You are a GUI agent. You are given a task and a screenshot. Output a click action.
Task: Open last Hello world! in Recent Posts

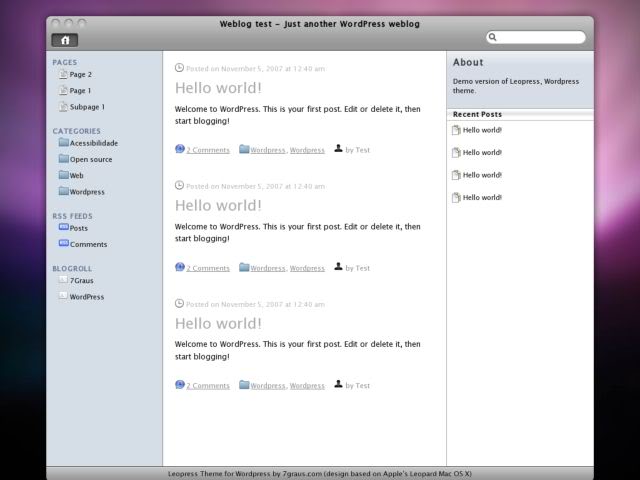tap(482, 198)
